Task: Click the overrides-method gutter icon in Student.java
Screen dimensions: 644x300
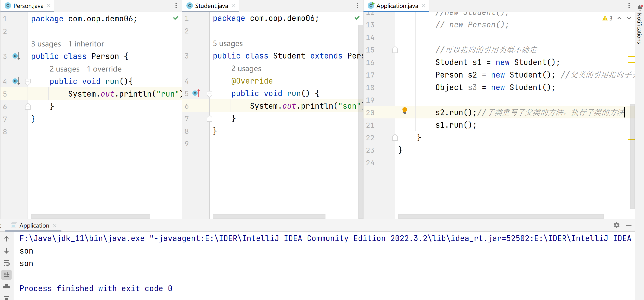Action: pos(196,93)
